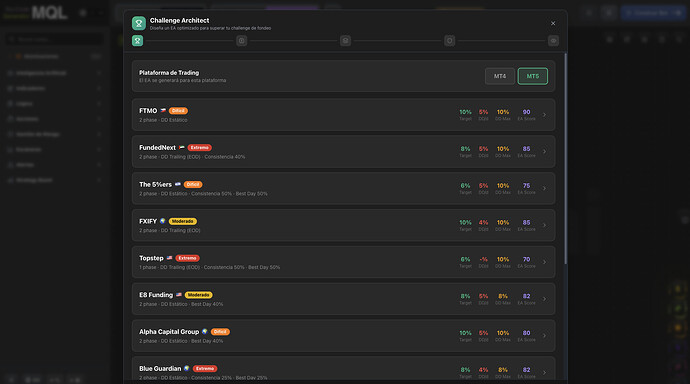Click the E8 Funding US flag icon
This screenshot has width=690, height=384.
click(x=179, y=295)
